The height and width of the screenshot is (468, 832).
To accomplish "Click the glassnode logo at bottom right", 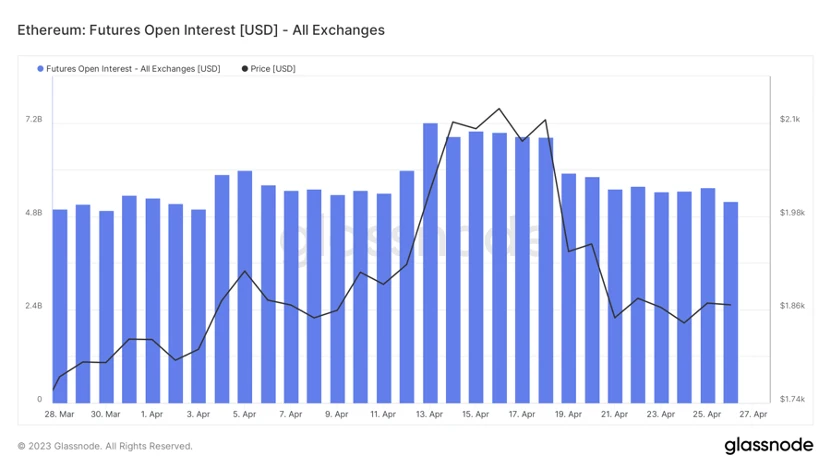I will point(768,446).
